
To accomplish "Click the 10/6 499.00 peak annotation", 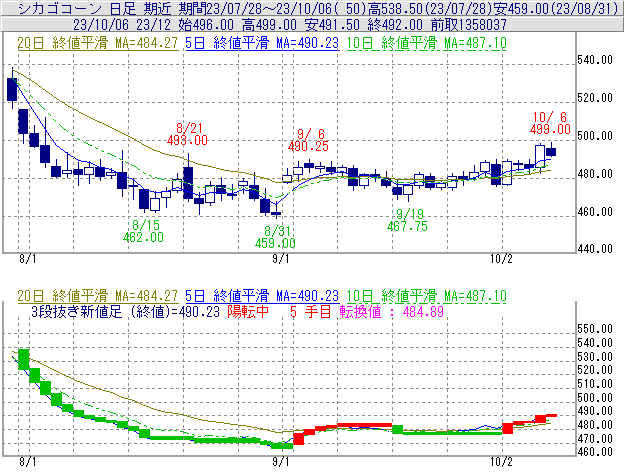I will point(549,123).
